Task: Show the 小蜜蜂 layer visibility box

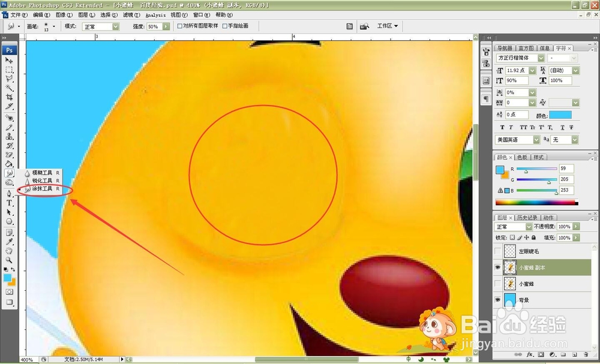Action: [497, 284]
